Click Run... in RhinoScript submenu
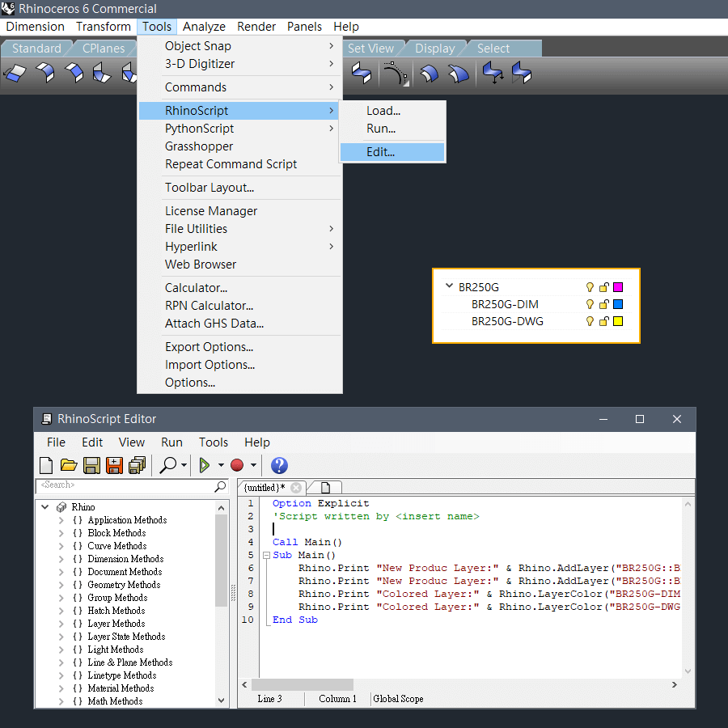 [392, 129]
